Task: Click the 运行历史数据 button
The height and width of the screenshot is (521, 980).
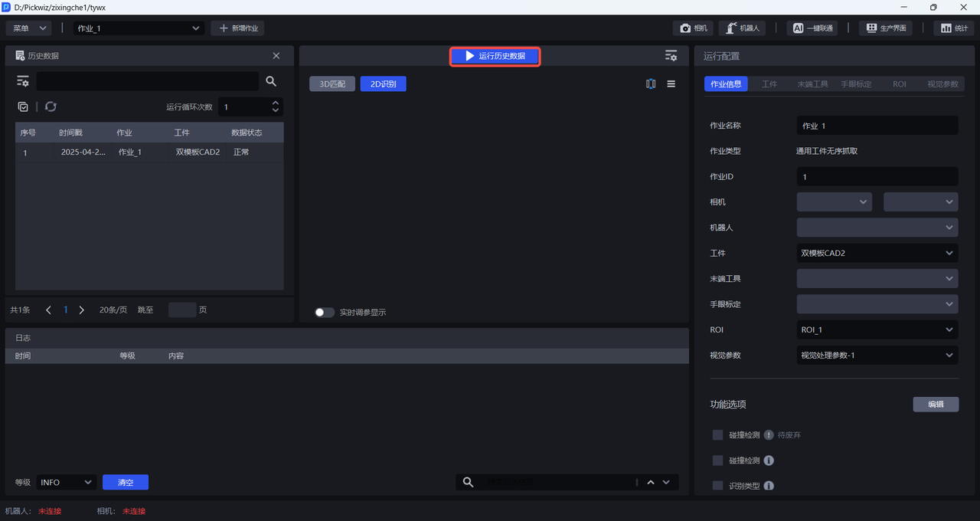Action: (x=495, y=56)
